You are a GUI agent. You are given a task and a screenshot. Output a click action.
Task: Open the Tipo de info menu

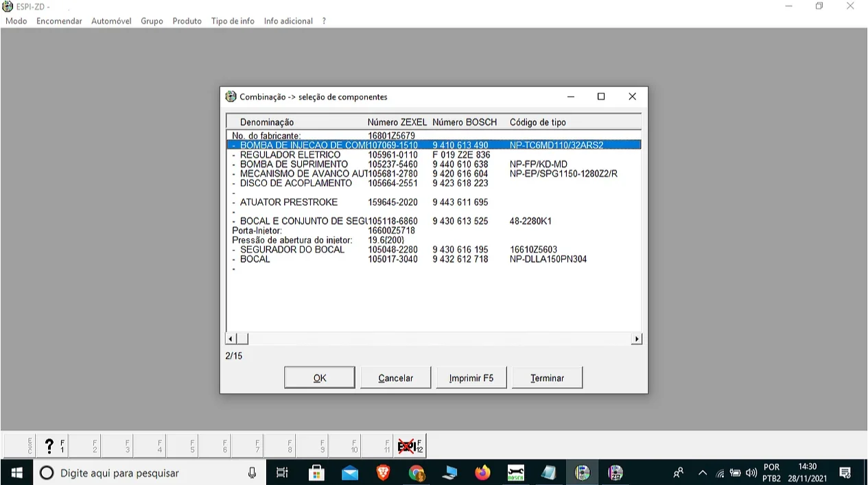(x=233, y=21)
